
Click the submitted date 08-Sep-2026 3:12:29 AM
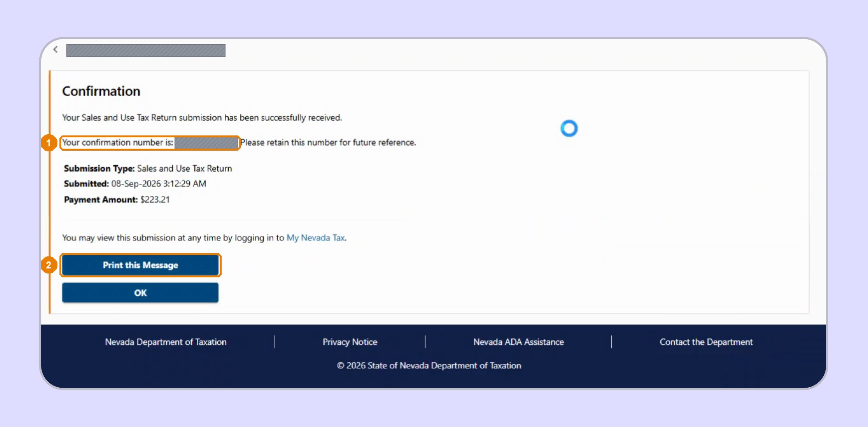(x=158, y=184)
